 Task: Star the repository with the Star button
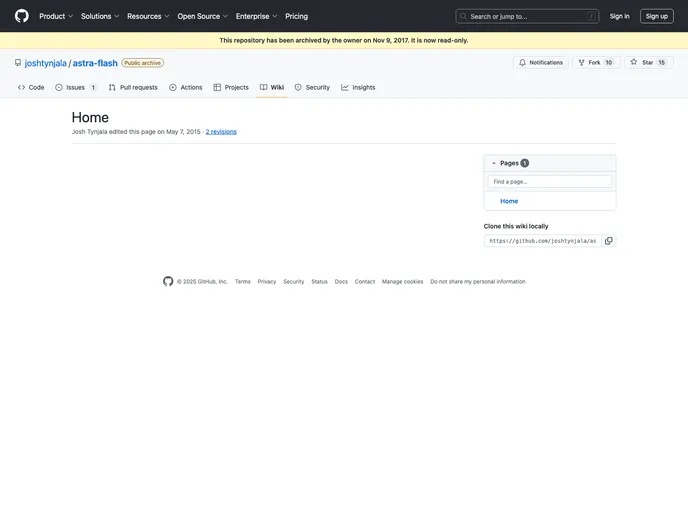click(x=648, y=63)
